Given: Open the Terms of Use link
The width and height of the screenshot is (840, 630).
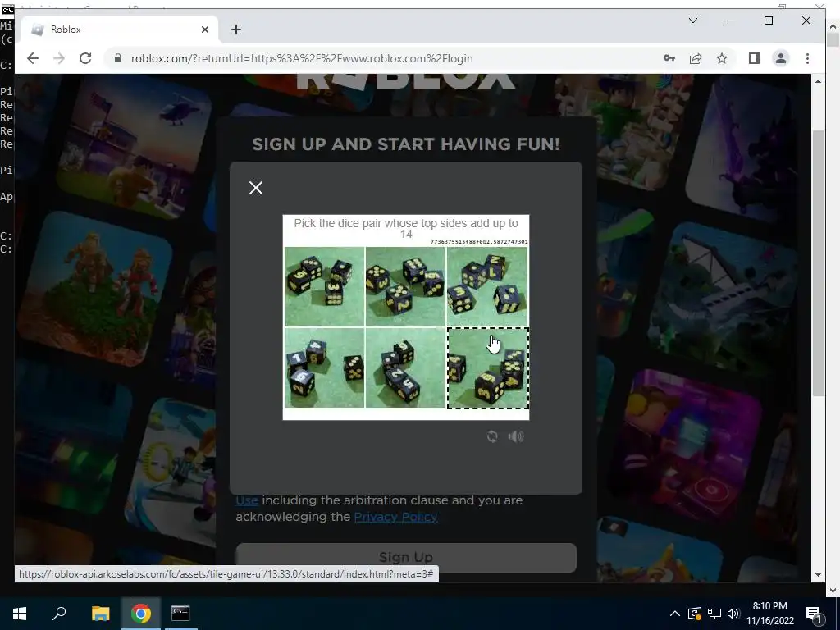Looking at the screenshot, I should point(247,500).
